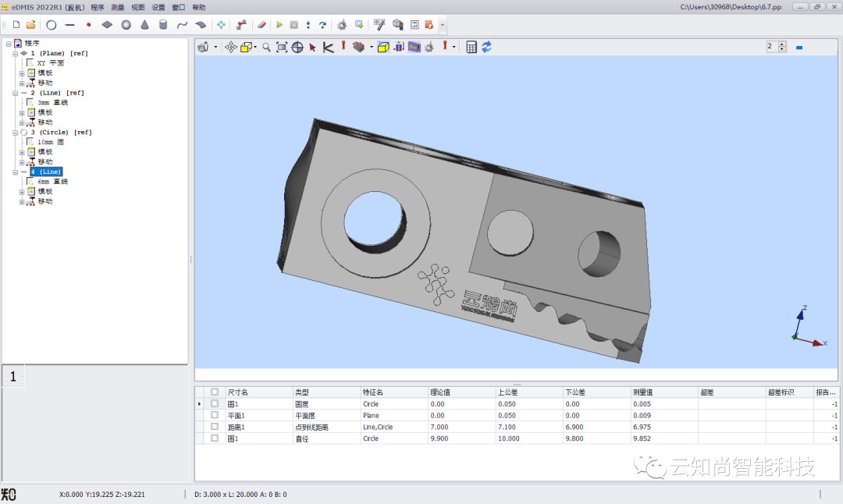
Task: Toggle the select-all checkbox in the table header
Action: coord(215,392)
